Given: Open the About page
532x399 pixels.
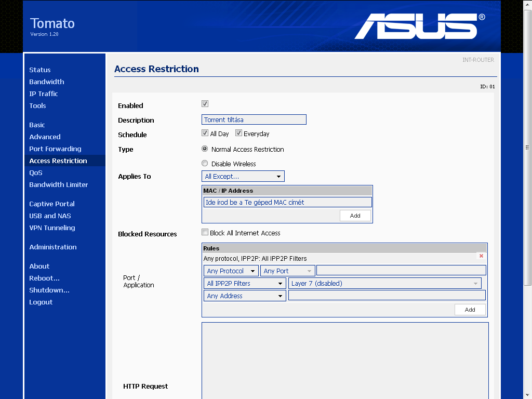Looking at the screenshot, I should pos(39,267).
